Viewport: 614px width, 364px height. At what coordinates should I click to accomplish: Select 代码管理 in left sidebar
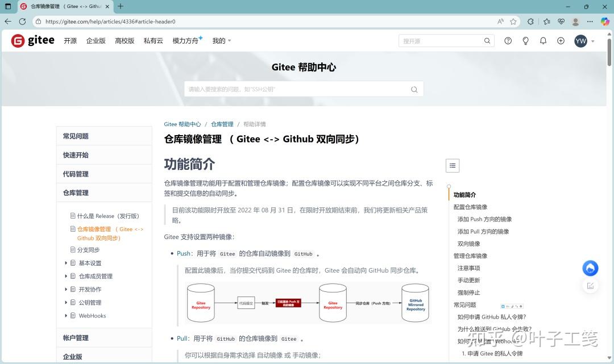(x=104, y=174)
